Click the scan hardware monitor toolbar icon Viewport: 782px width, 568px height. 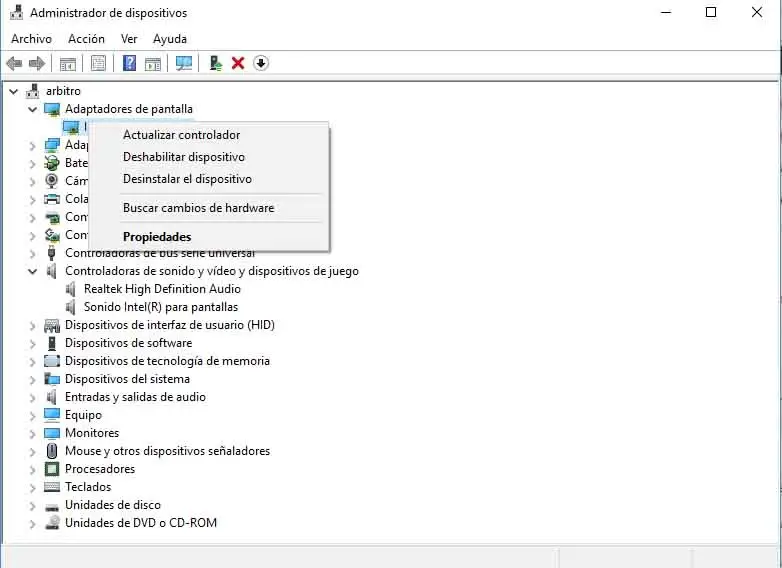click(x=184, y=63)
